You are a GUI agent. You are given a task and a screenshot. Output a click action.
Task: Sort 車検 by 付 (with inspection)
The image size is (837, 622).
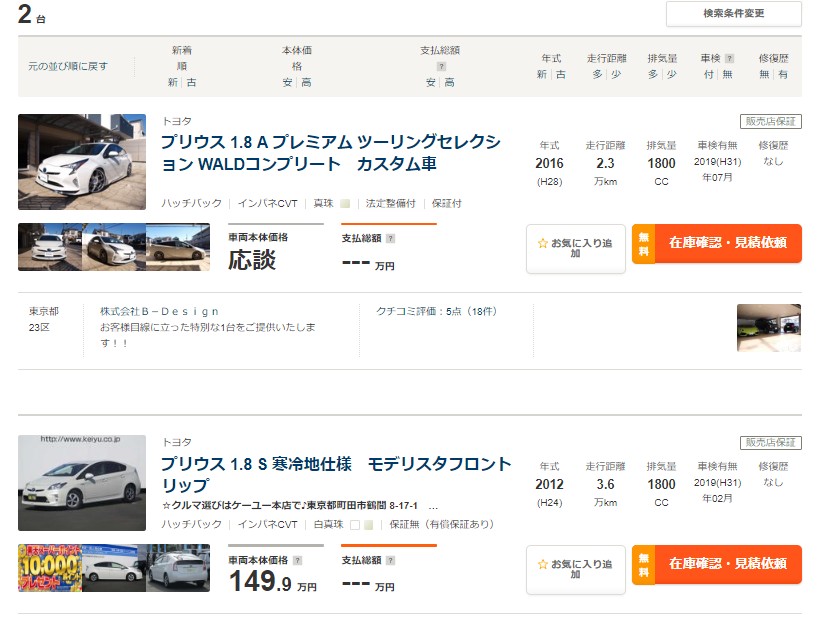(x=708, y=74)
